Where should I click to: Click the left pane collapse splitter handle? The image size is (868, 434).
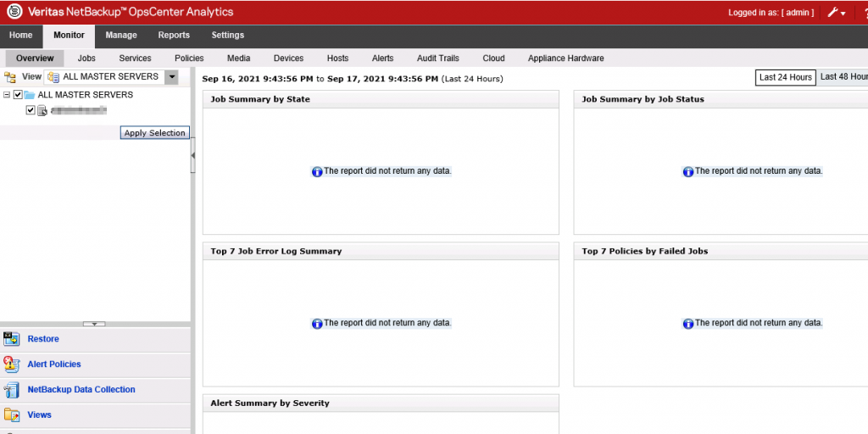pos(192,155)
